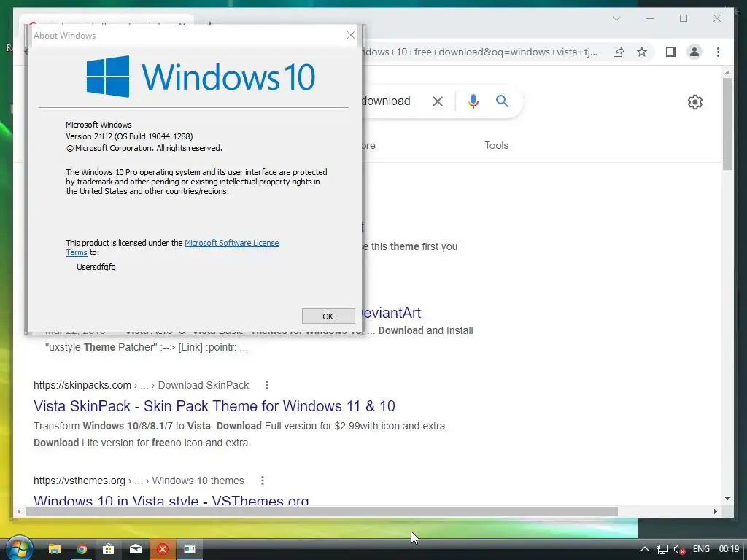
Task: Click the Chrome share page icon
Action: 619,52
